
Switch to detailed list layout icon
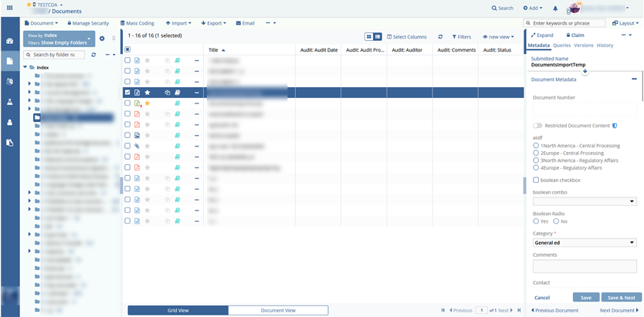(x=378, y=37)
